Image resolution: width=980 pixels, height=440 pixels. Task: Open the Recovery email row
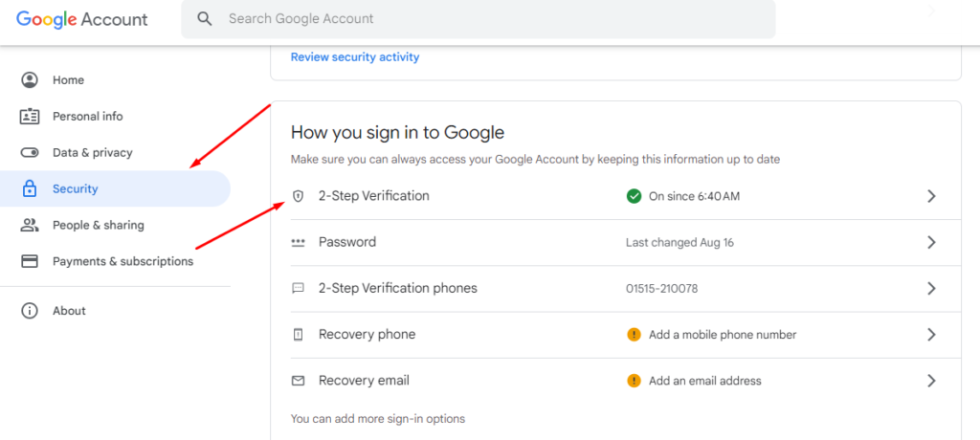pos(626,381)
